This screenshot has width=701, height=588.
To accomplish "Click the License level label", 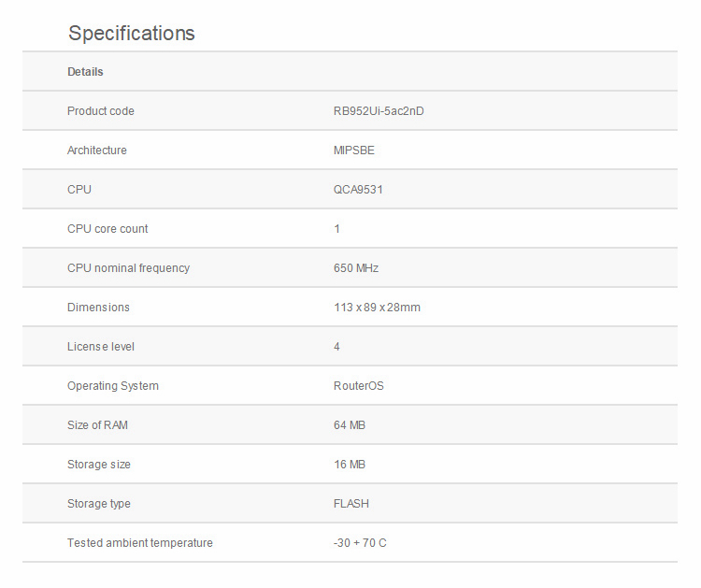I will pyautogui.click(x=101, y=347).
